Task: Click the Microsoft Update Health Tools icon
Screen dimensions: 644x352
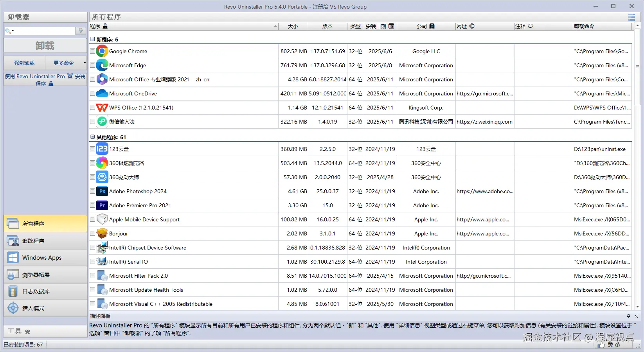Action: 102,290
